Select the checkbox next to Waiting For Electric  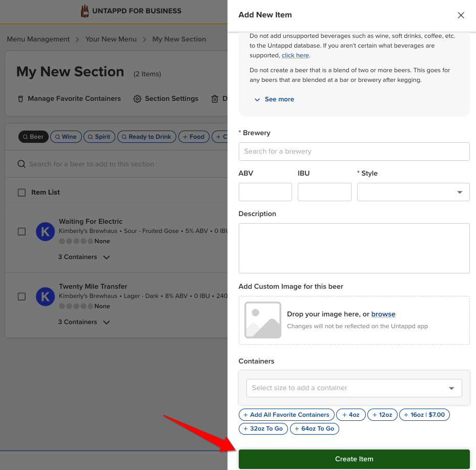tap(22, 231)
